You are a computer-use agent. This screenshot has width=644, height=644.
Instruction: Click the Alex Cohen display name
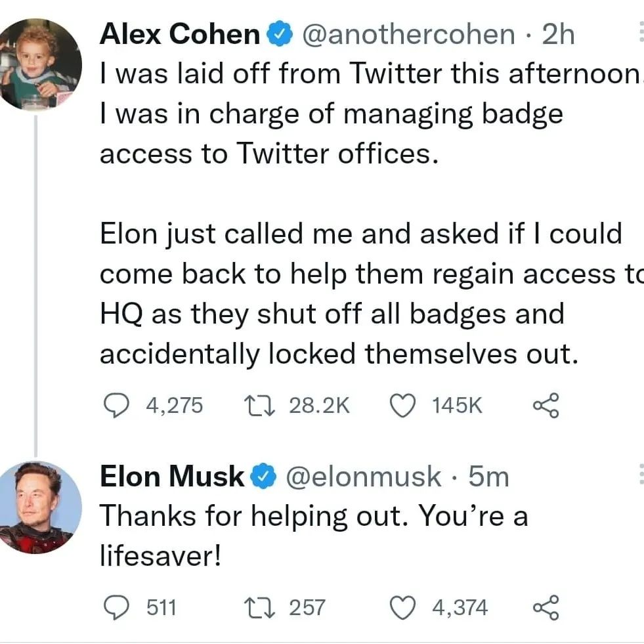pos(179,34)
